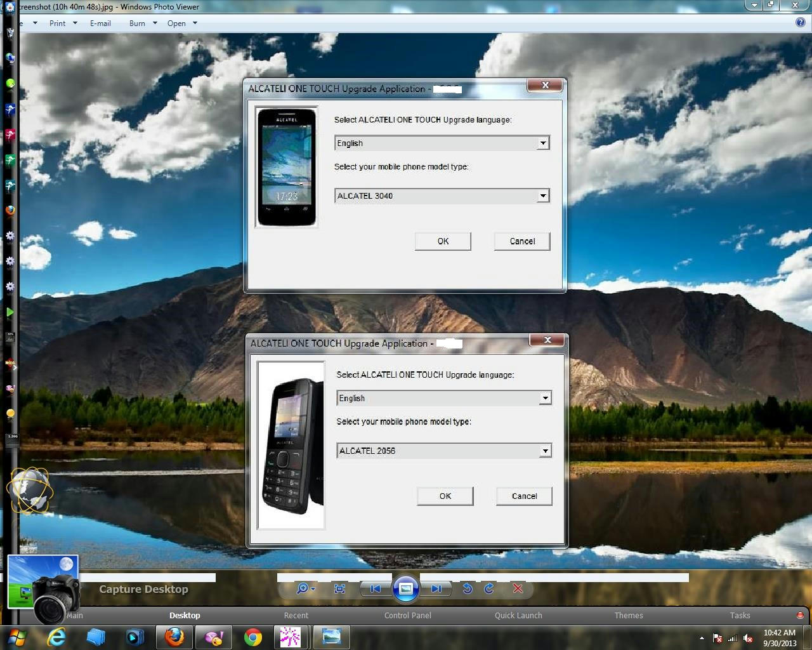Close the ALCATEL 2056 upgrade dialog
The image size is (812, 650).
(547, 340)
